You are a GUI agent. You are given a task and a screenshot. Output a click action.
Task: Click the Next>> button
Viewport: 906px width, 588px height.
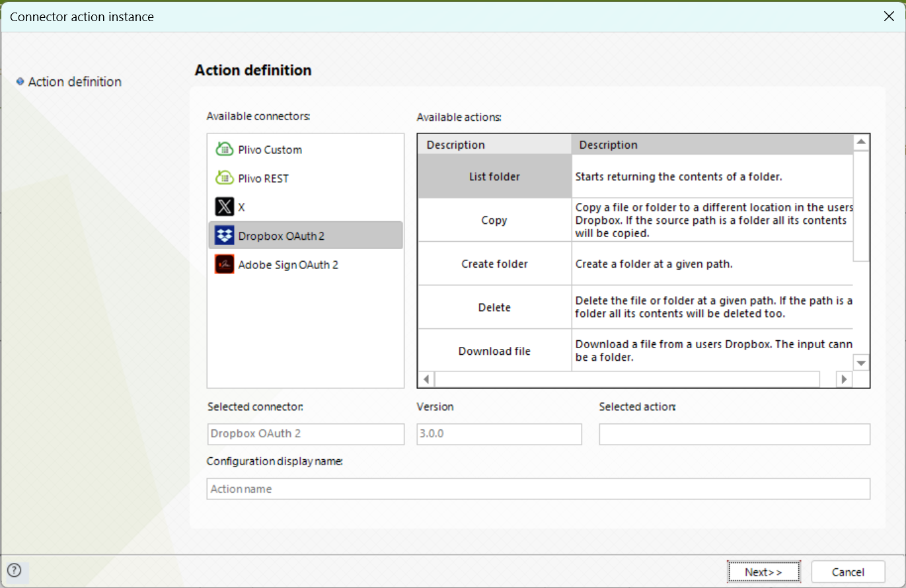click(x=763, y=572)
